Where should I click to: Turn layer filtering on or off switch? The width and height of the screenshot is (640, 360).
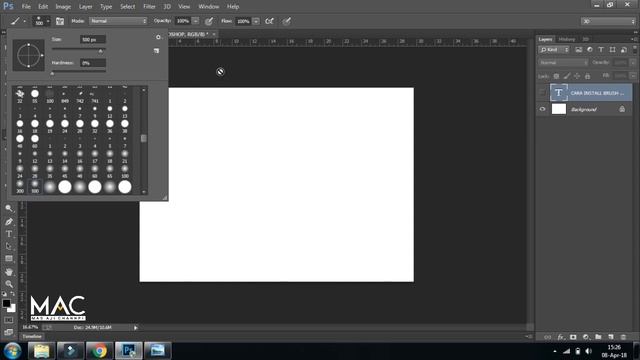(634, 50)
